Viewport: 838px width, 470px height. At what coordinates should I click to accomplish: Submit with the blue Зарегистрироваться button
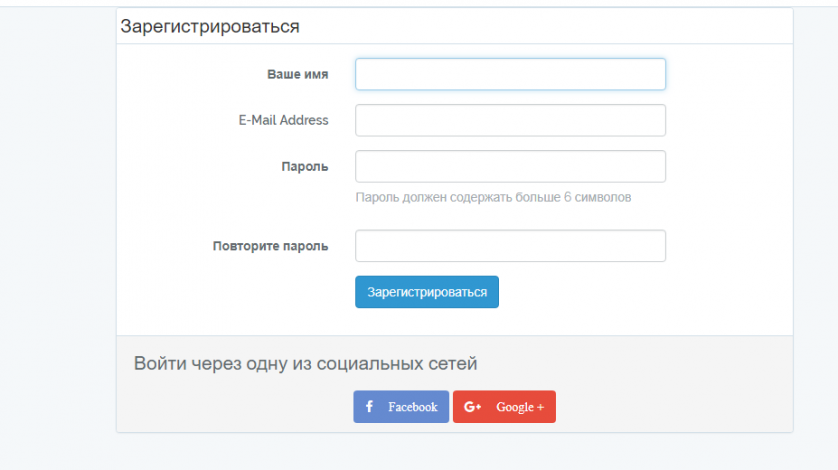point(427,292)
